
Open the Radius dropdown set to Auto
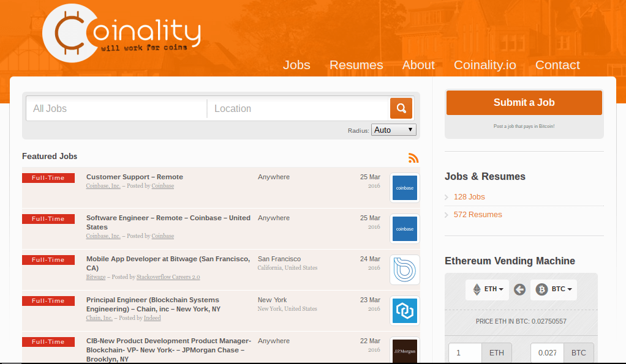coord(393,129)
